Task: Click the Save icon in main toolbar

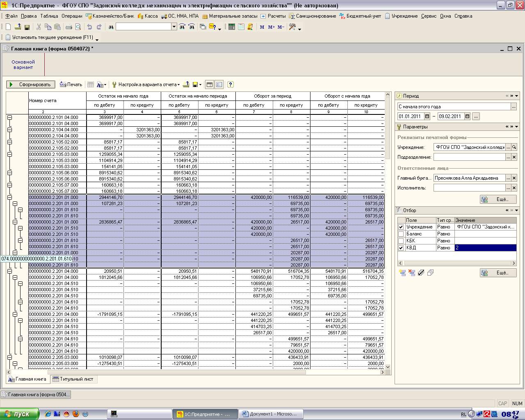Action: [x=27, y=27]
